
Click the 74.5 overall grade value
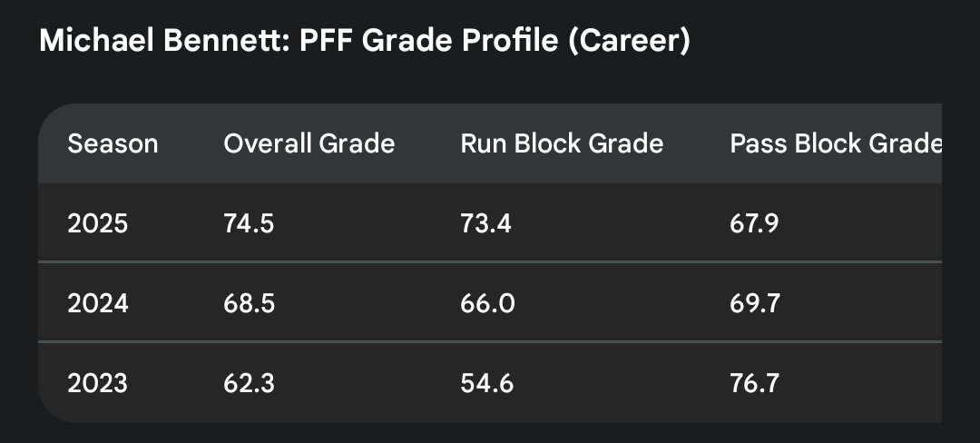249,223
